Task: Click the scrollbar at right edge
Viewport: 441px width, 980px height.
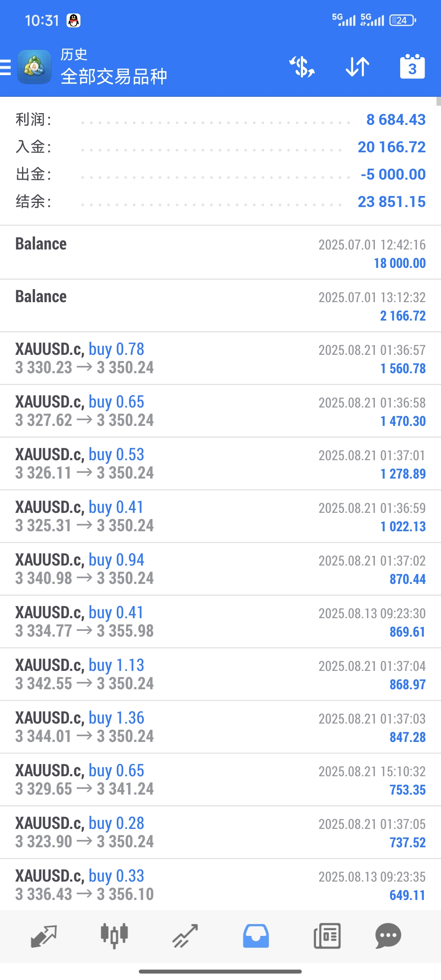Action: (x=439, y=101)
